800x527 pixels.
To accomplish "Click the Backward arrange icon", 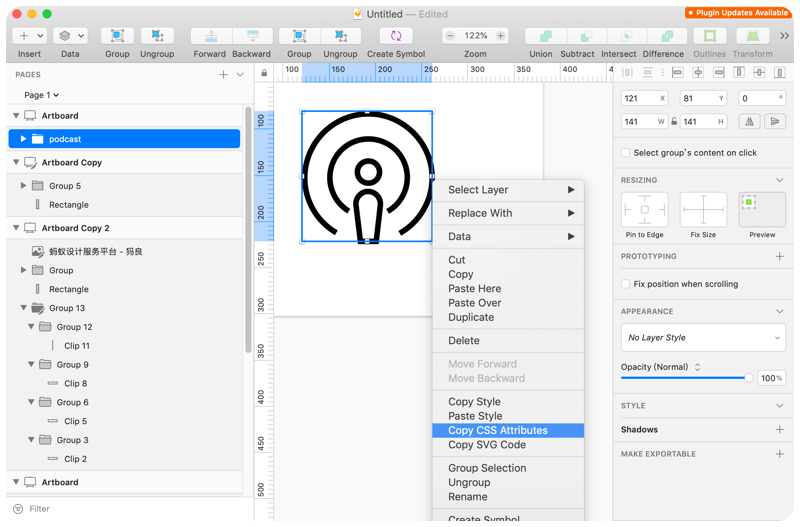I will click(x=253, y=36).
